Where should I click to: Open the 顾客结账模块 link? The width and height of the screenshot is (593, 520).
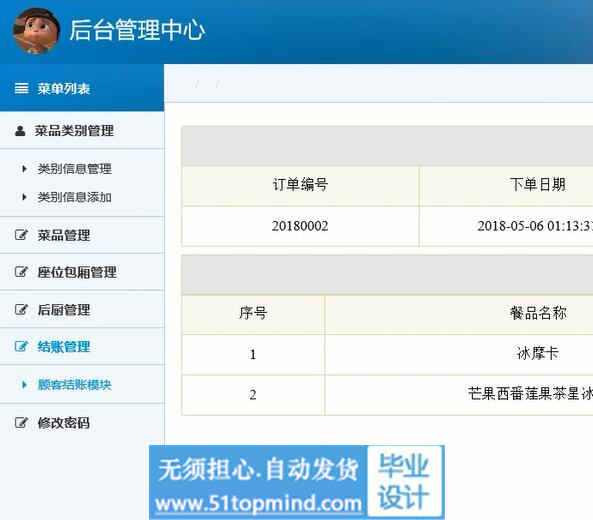pyautogui.click(x=74, y=385)
